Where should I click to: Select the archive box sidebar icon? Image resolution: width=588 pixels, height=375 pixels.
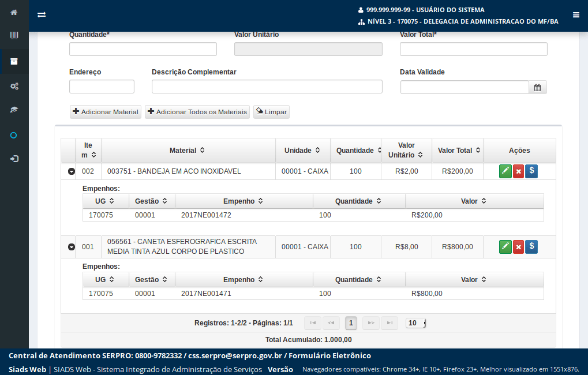pyautogui.click(x=14, y=62)
